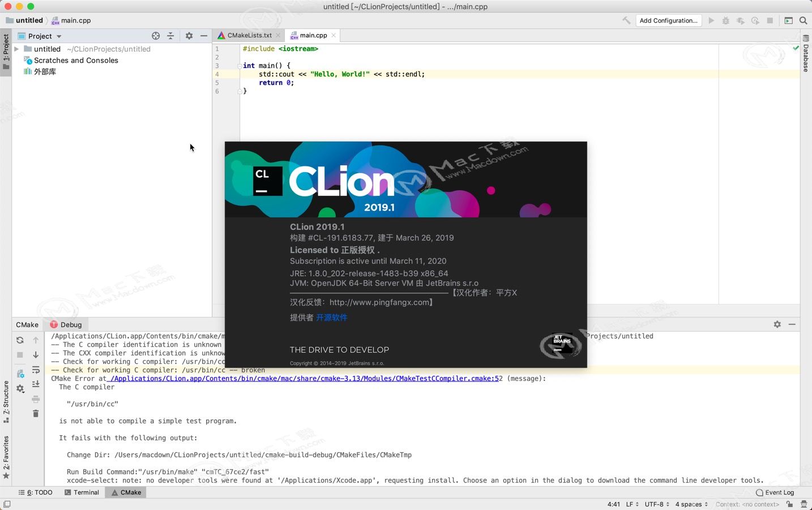Click the Run with Valgrind Memcheck icon
The image size is (812, 510).
[740, 20]
